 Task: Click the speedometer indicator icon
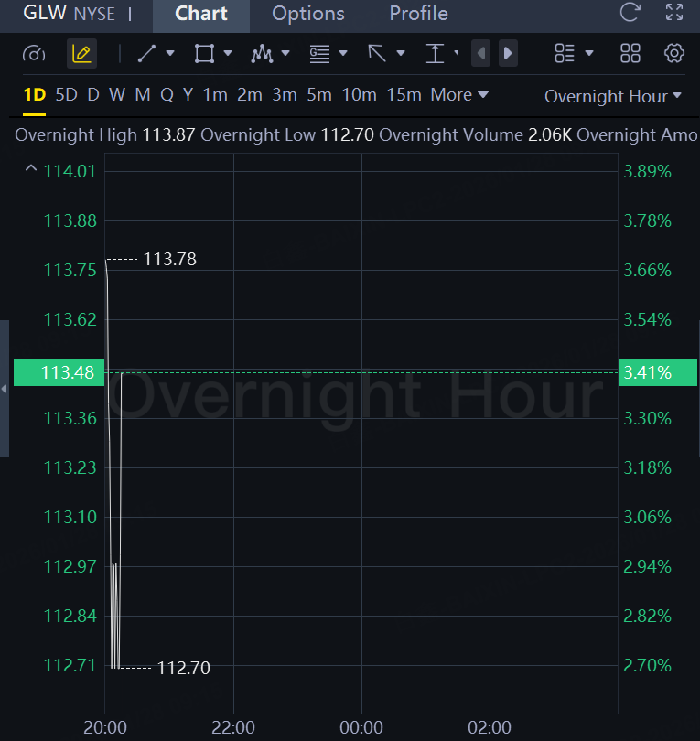[x=33, y=53]
